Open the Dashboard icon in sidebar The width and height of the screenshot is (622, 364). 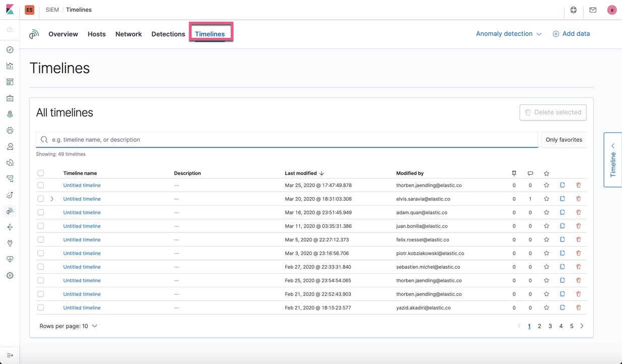[10, 82]
